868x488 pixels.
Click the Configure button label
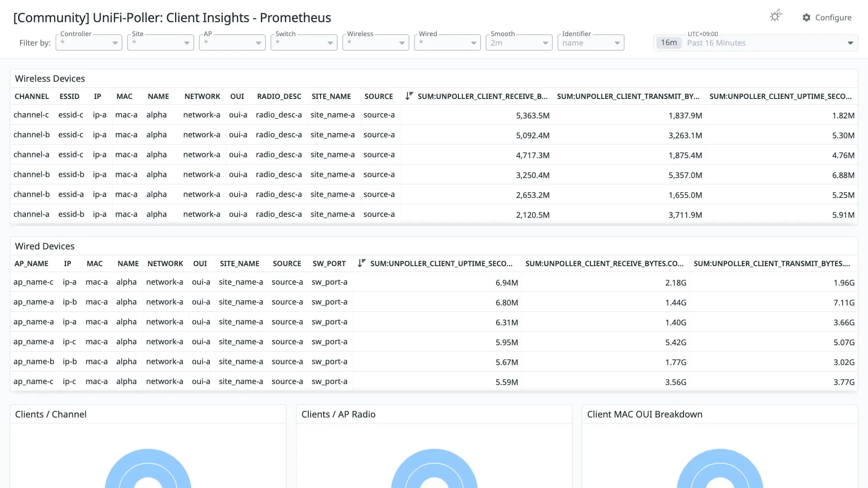[833, 18]
